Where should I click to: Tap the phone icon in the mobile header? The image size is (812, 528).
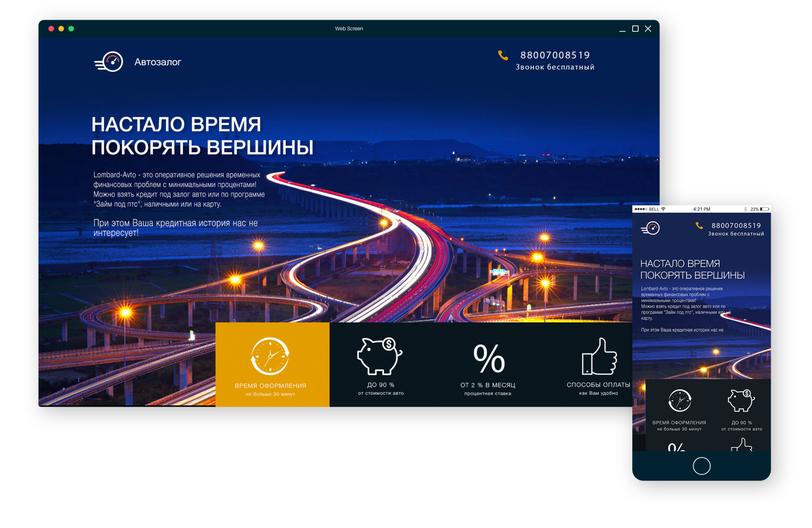[699, 226]
